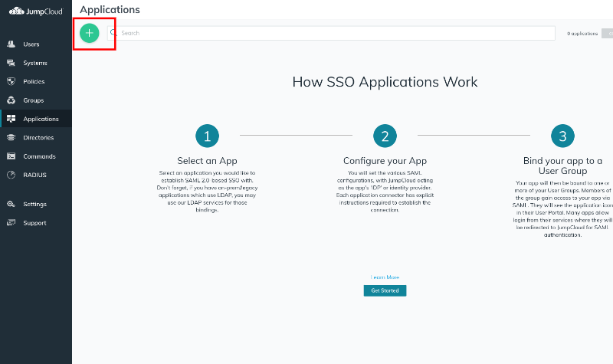Select the Applications sidebar menu item
The image size is (613, 364).
(41, 119)
